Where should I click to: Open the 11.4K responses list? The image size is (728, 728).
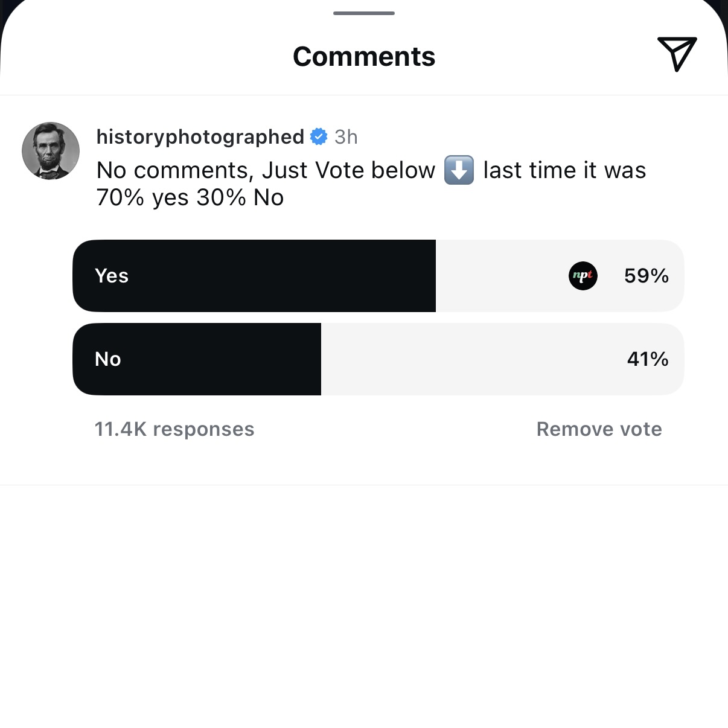pyautogui.click(x=174, y=429)
